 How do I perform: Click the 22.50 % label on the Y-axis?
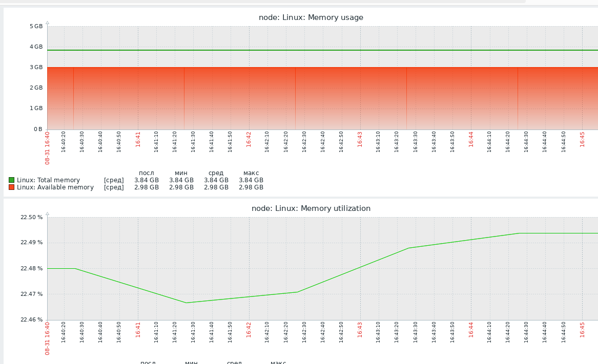pyautogui.click(x=31, y=217)
